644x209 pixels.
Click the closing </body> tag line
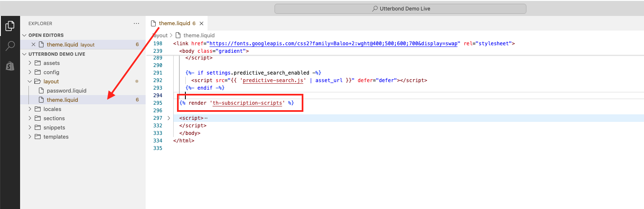[190, 133]
